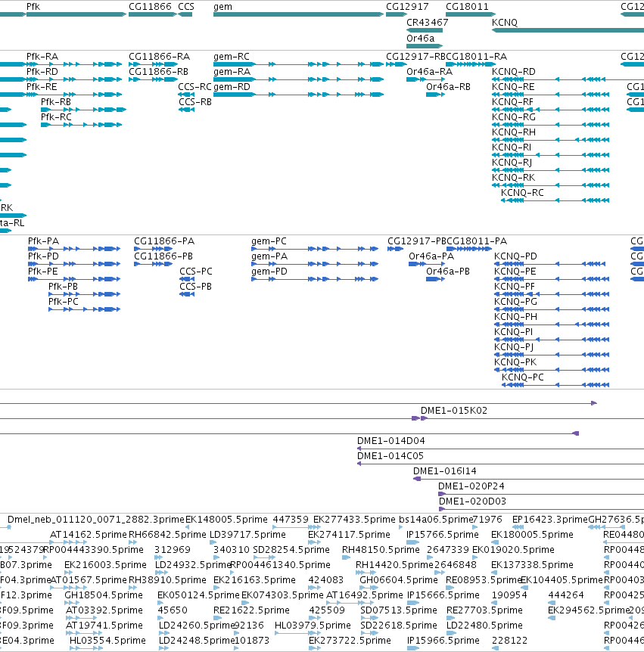Click transcript KCNQ-RH
The height and width of the screenshot is (652, 644).
tap(550, 140)
